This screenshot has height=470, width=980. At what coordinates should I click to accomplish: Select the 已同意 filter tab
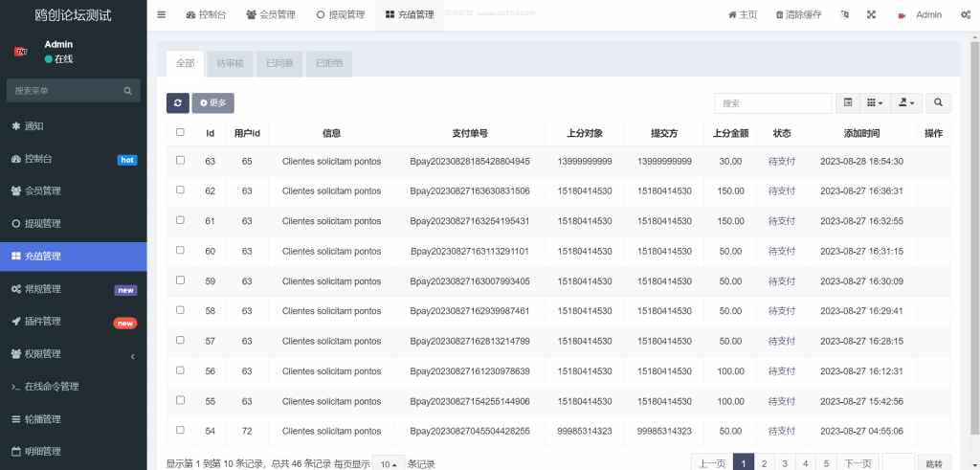coord(279,64)
